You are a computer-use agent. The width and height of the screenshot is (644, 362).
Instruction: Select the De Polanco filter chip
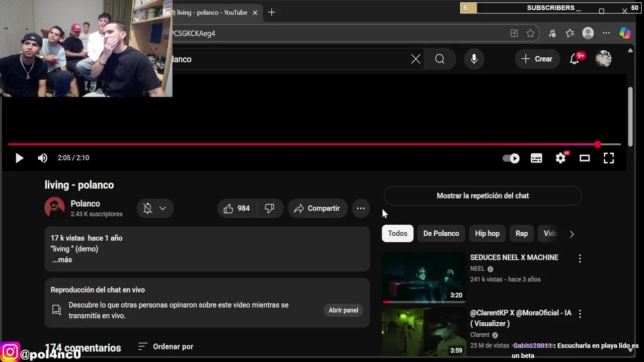(x=441, y=233)
